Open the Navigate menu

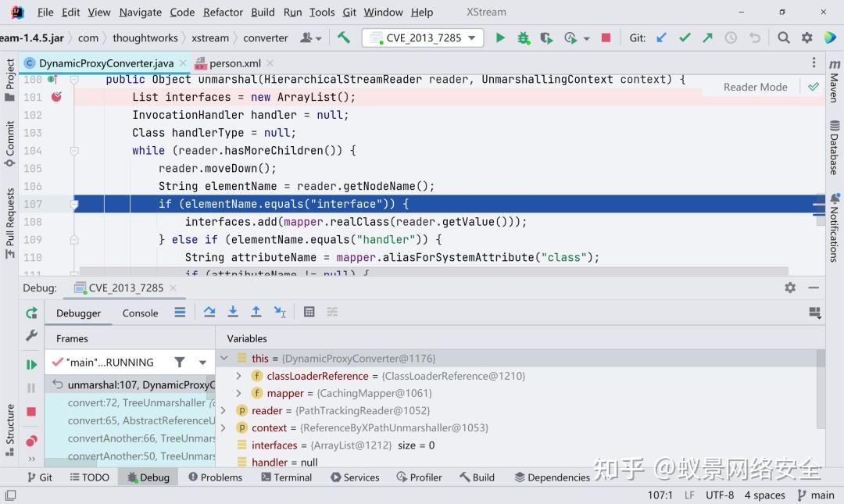(140, 13)
